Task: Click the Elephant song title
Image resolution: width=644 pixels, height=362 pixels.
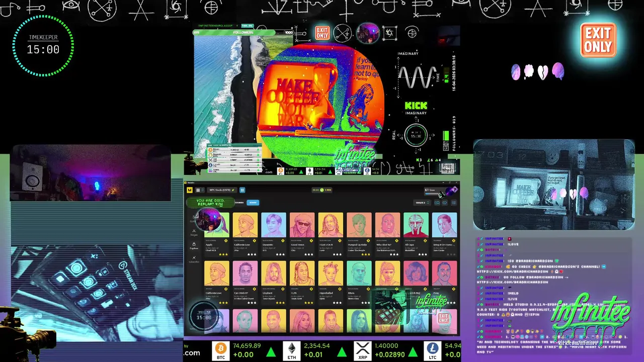Action: [267, 293]
